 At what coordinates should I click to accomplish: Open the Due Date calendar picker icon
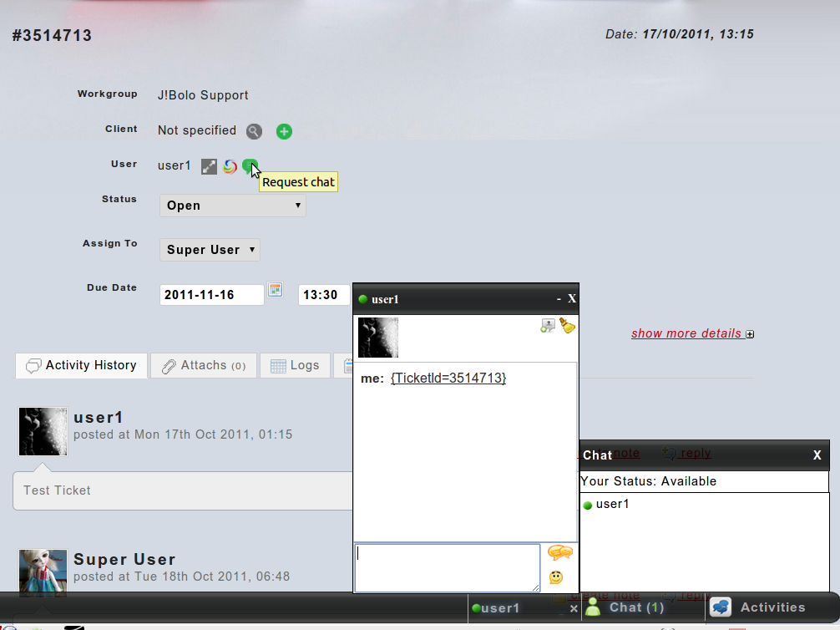pyautogui.click(x=275, y=291)
